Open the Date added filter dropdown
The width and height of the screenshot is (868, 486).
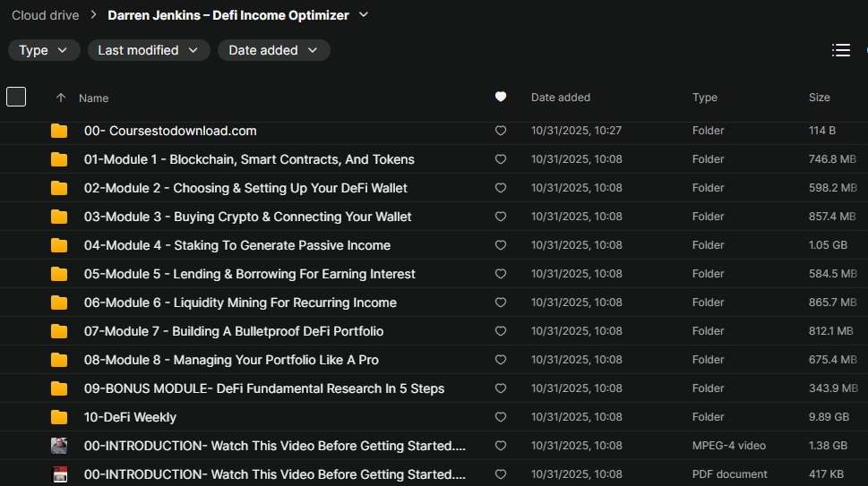pyautogui.click(x=273, y=50)
